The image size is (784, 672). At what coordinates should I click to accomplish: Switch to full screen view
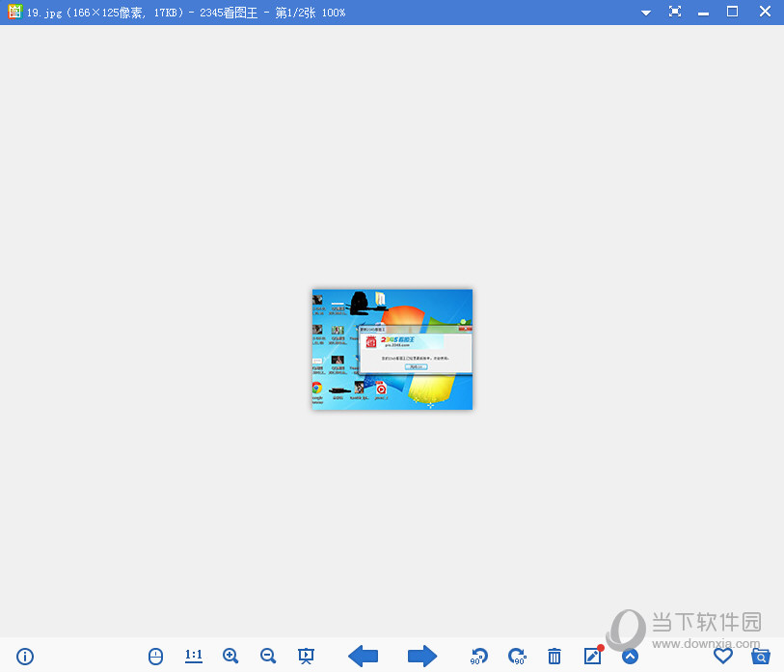pyautogui.click(x=675, y=12)
